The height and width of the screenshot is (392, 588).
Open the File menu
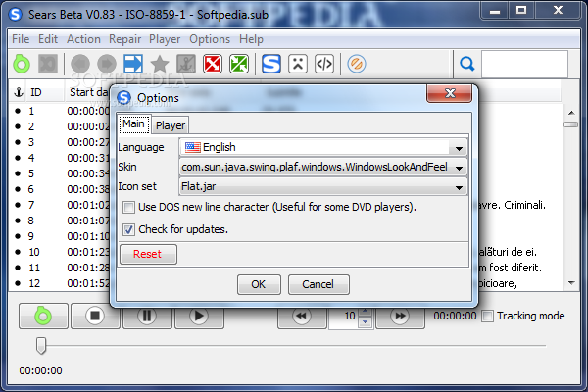coord(21,39)
